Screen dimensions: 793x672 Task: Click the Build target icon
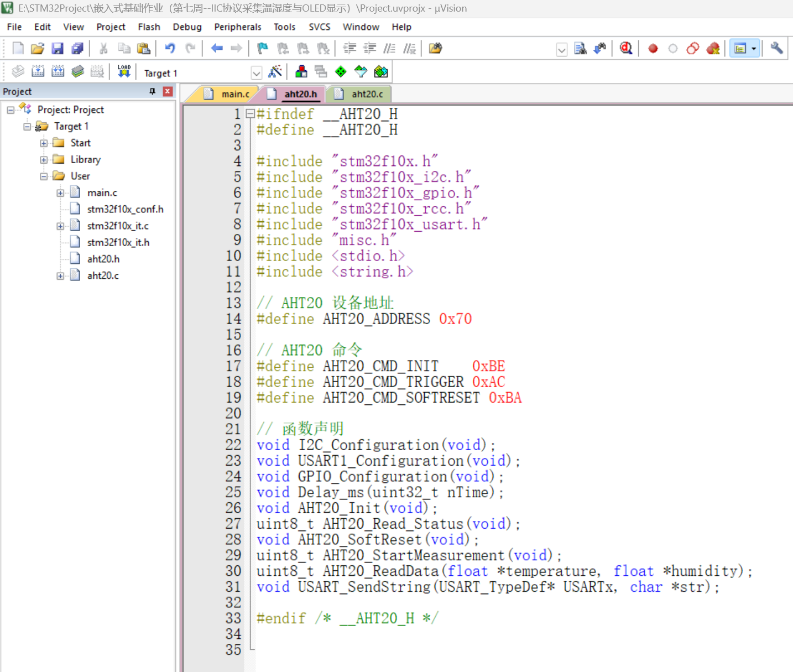[x=38, y=71]
